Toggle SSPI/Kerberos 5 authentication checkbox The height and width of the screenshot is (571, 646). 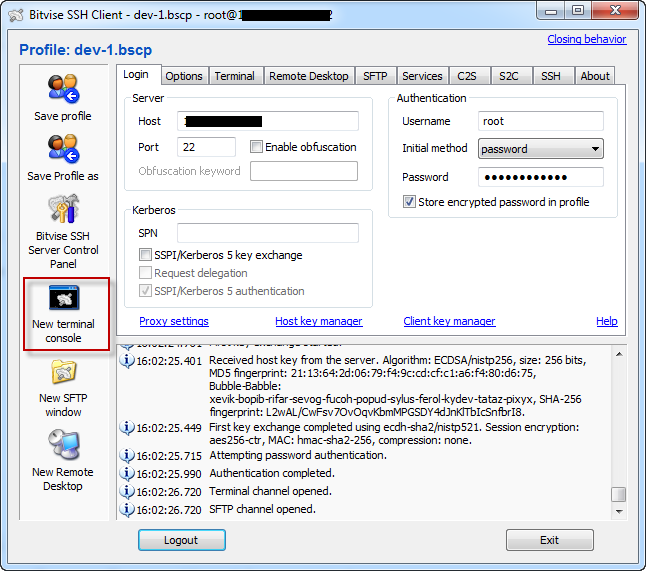click(145, 291)
